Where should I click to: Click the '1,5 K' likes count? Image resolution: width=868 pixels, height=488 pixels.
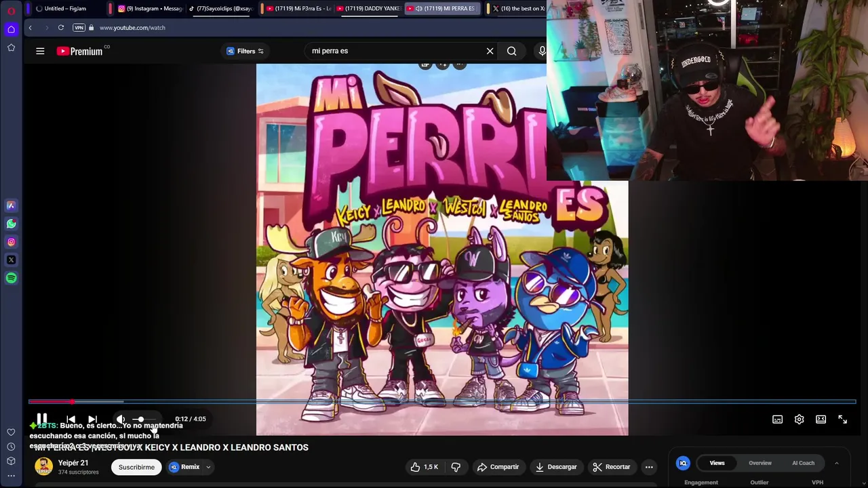click(431, 467)
